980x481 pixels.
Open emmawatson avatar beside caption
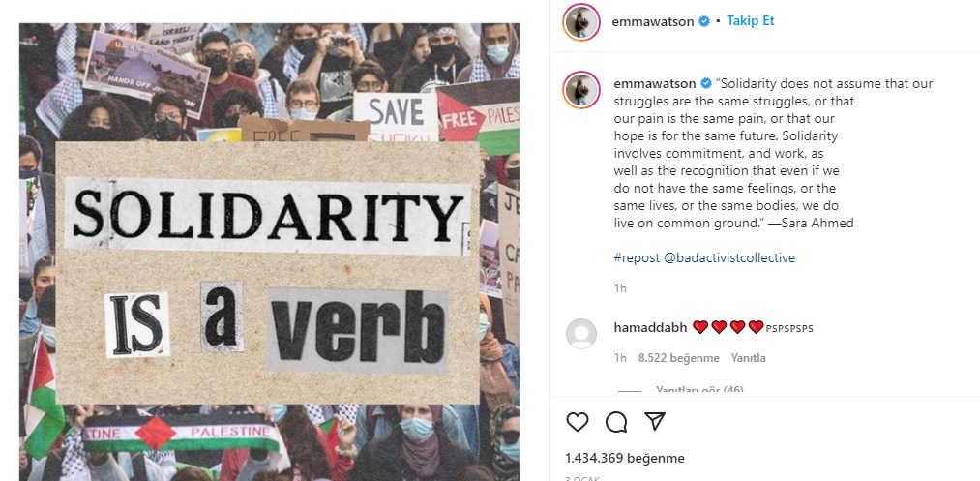click(581, 89)
